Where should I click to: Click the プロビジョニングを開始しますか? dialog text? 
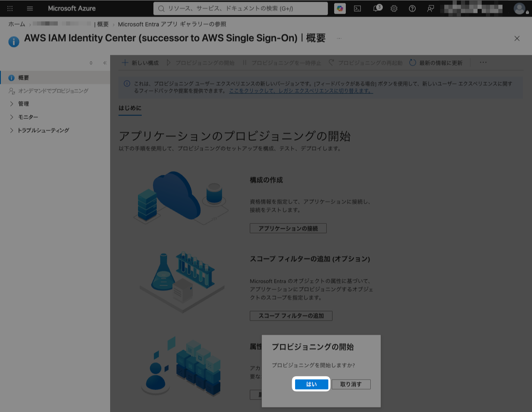313,365
